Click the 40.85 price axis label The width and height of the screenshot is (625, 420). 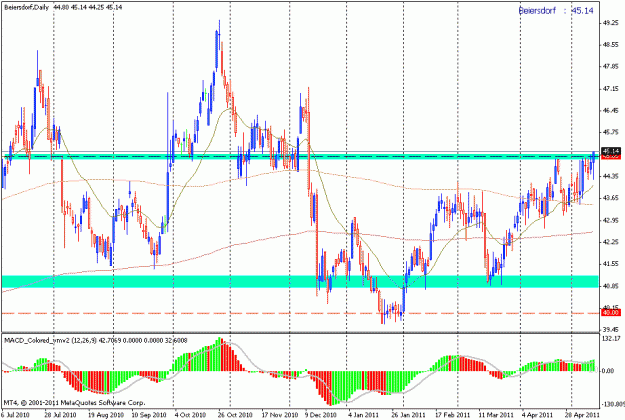(611, 286)
